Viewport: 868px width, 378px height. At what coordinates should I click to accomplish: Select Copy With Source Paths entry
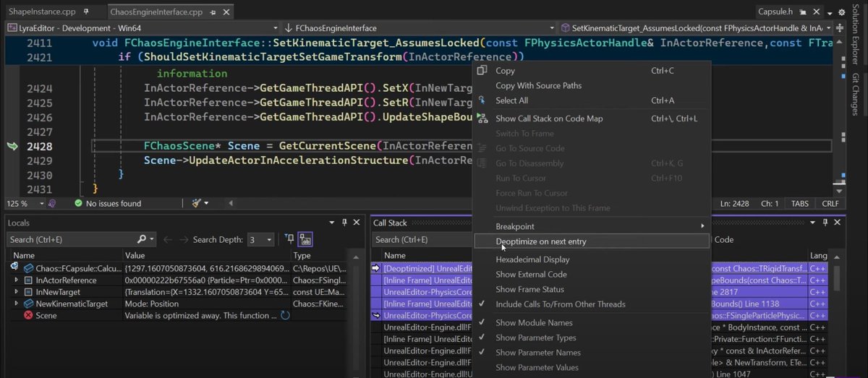click(592, 85)
